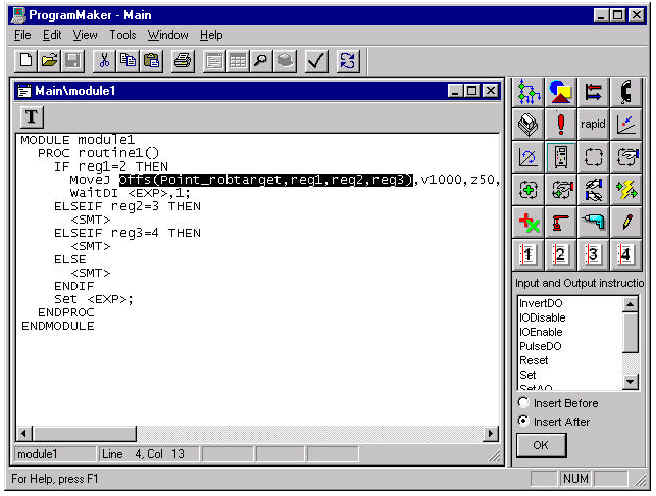Select the red and blue arrows icon
The height and width of the screenshot is (496, 656).
coord(593,92)
